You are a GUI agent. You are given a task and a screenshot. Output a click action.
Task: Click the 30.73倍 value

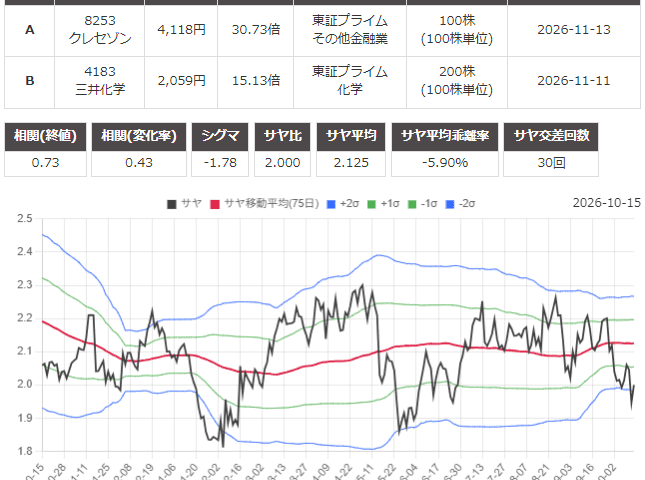pyautogui.click(x=255, y=30)
